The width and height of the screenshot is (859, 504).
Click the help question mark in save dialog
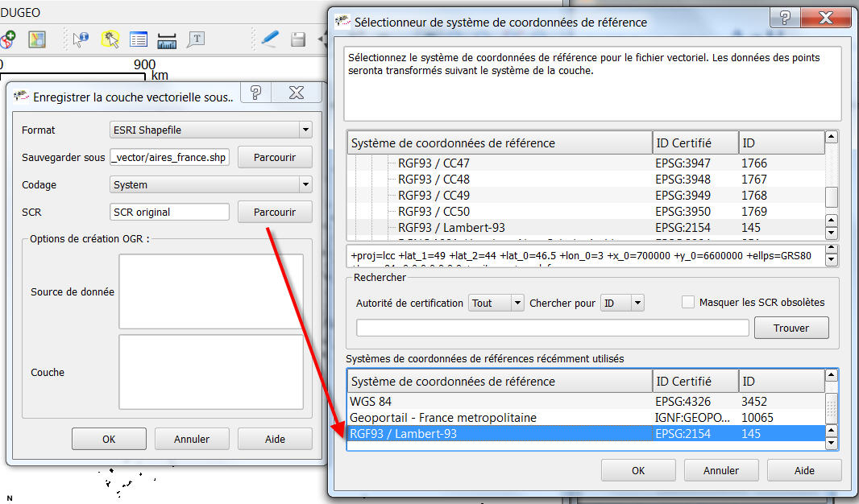(255, 93)
